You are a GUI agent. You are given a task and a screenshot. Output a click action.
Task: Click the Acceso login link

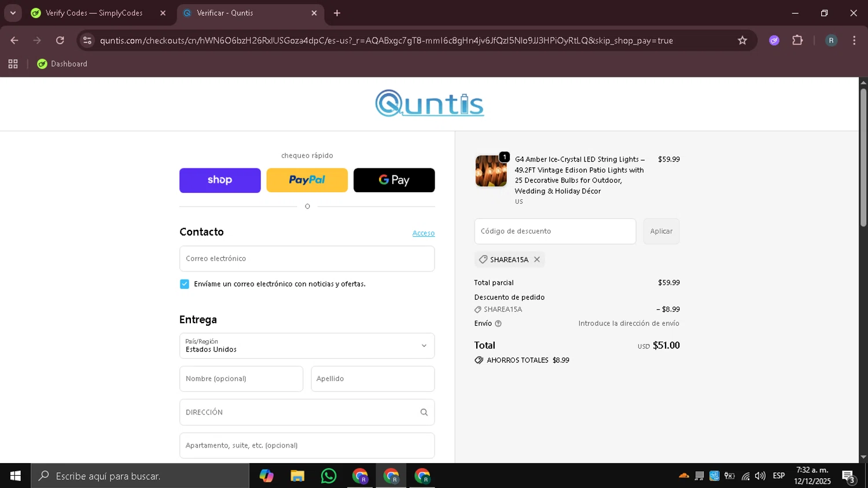tap(424, 233)
